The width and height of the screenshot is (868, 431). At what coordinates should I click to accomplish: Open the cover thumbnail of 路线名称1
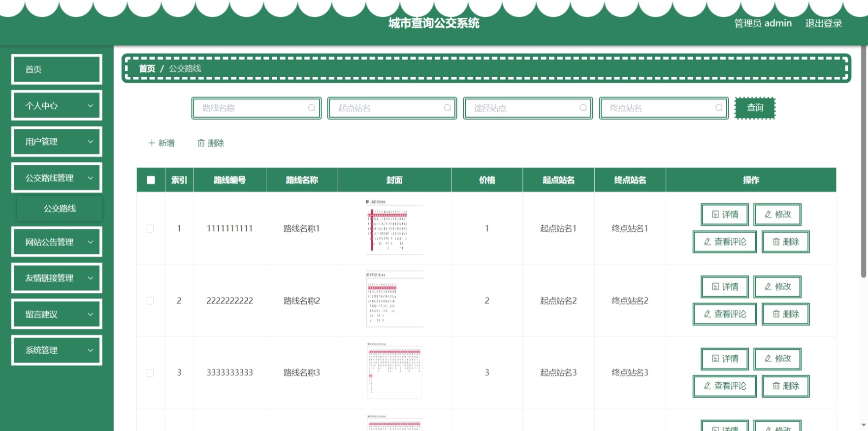coord(394,227)
